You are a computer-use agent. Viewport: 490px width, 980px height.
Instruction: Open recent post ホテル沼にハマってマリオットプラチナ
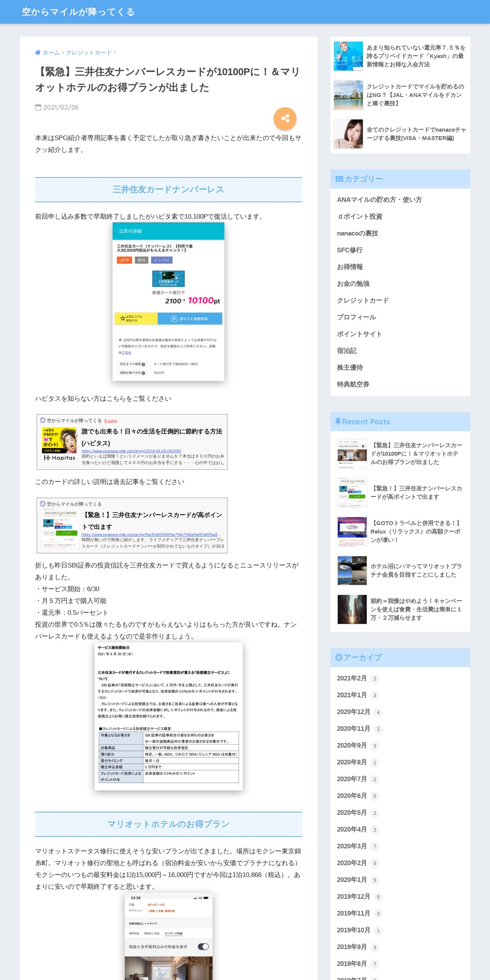click(417, 571)
